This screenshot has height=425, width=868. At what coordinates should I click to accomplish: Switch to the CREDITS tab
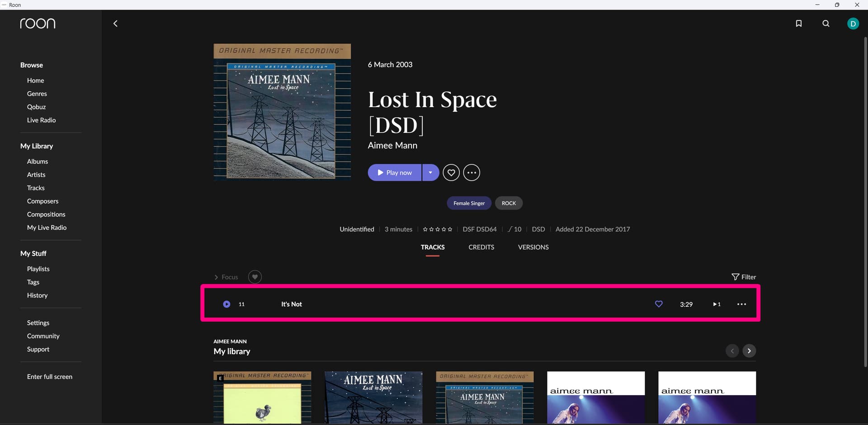(481, 247)
